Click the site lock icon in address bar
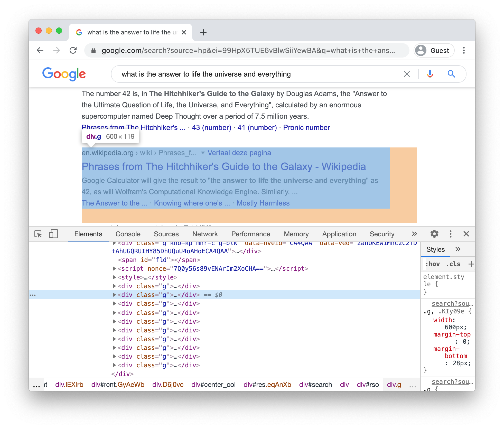The height and width of the screenshot is (429, 504). pyautogui.click(x=94, y=51)
